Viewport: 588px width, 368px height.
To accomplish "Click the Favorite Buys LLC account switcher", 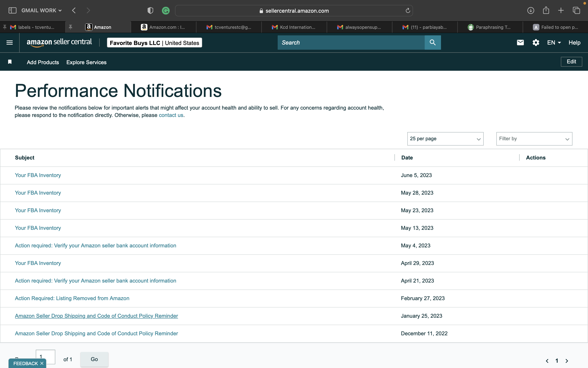I will [155, 43].
